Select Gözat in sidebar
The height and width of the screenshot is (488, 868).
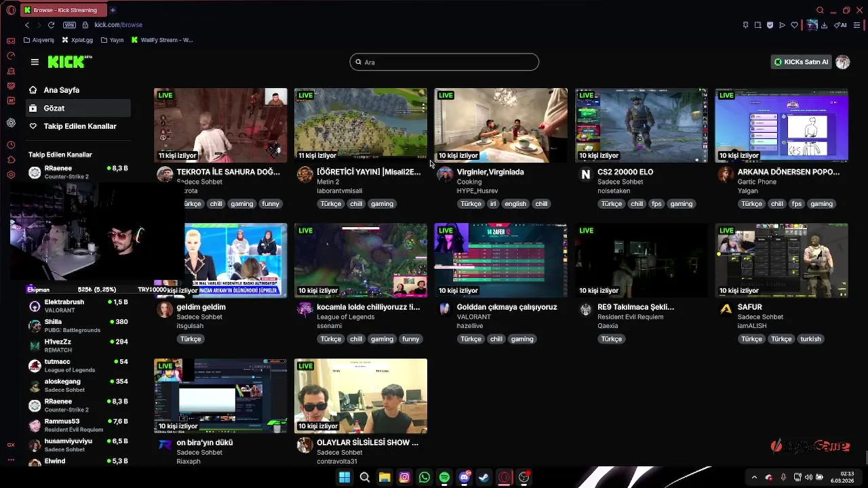[78, 108]
